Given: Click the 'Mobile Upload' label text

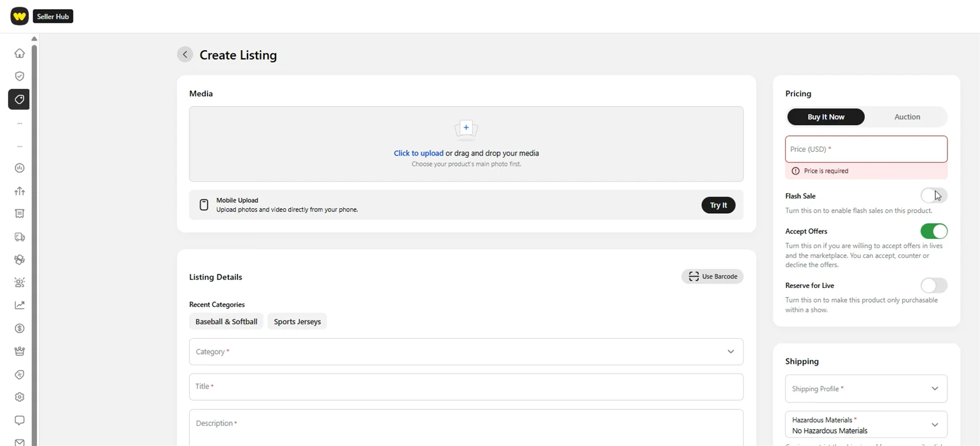Looking at the screenshot, I should 237,200.
